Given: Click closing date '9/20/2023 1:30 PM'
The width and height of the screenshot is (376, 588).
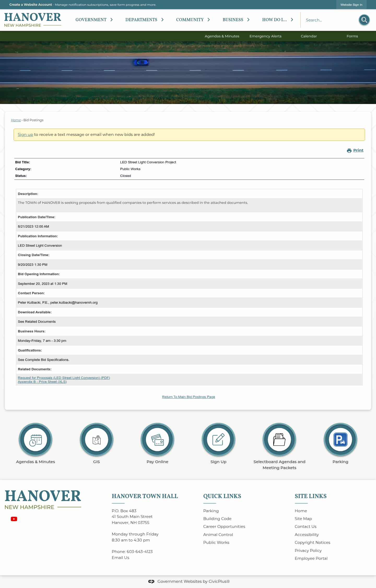Looking at the screenshot, I should (33, 265).
